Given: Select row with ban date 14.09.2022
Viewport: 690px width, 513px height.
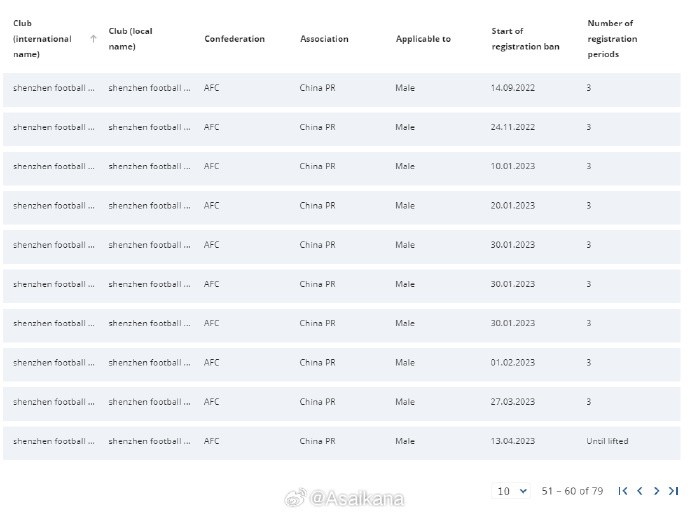Looking at the screenshot, I should click(341, 88).
